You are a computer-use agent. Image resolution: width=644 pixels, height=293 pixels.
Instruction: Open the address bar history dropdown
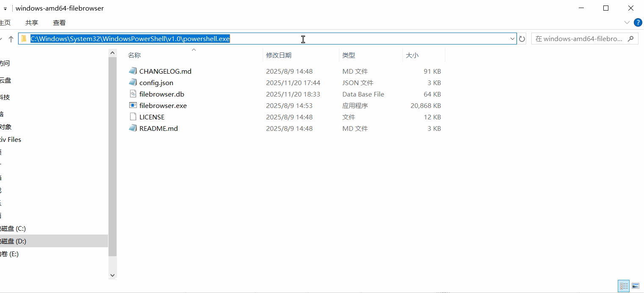pyautogui.click(x=512, y=39)
